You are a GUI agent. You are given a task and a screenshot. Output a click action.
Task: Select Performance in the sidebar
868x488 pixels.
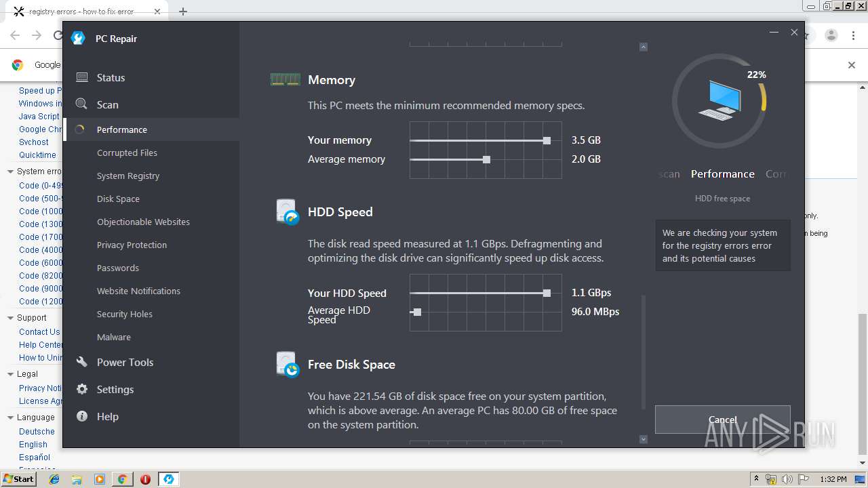(151, 129)
